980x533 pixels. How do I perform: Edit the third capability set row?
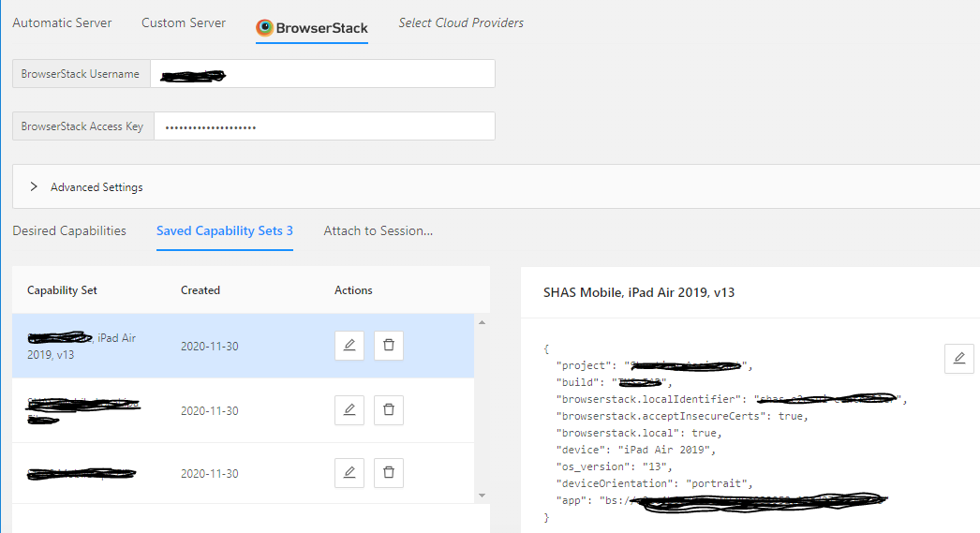pos(349,472)
